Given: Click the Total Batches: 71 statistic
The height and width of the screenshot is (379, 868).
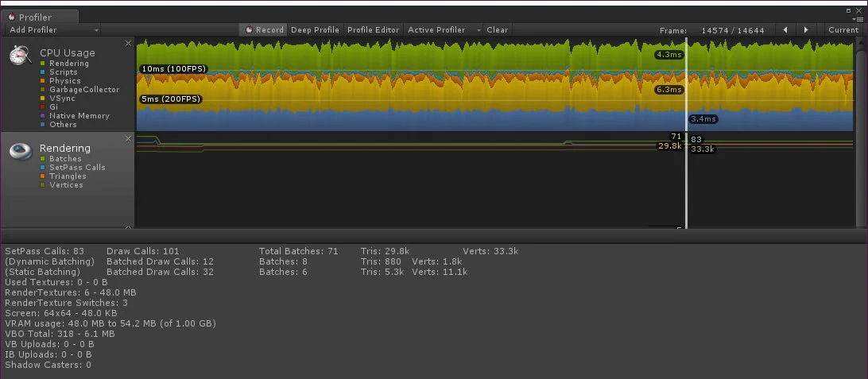Looking at the screenshot, I should [298, 251].
